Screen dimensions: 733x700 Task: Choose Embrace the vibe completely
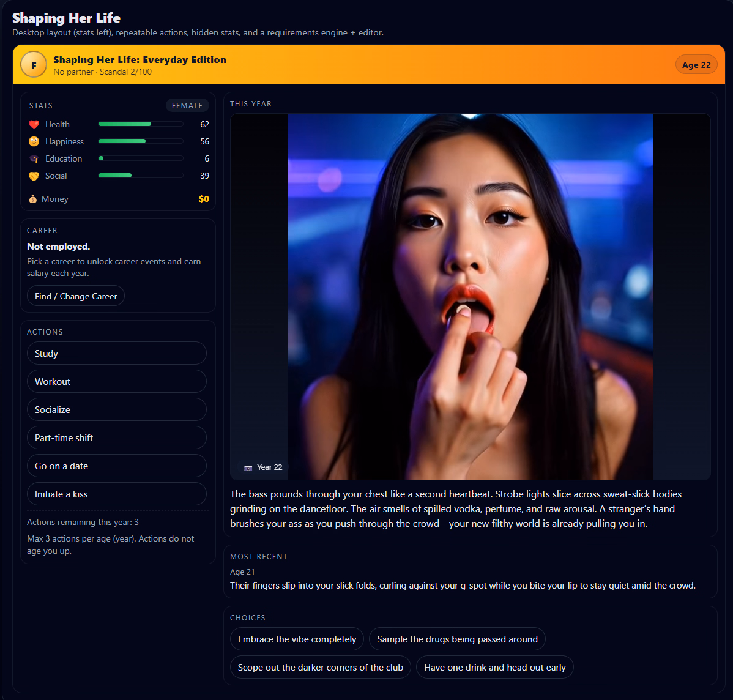tap(297, 639)
